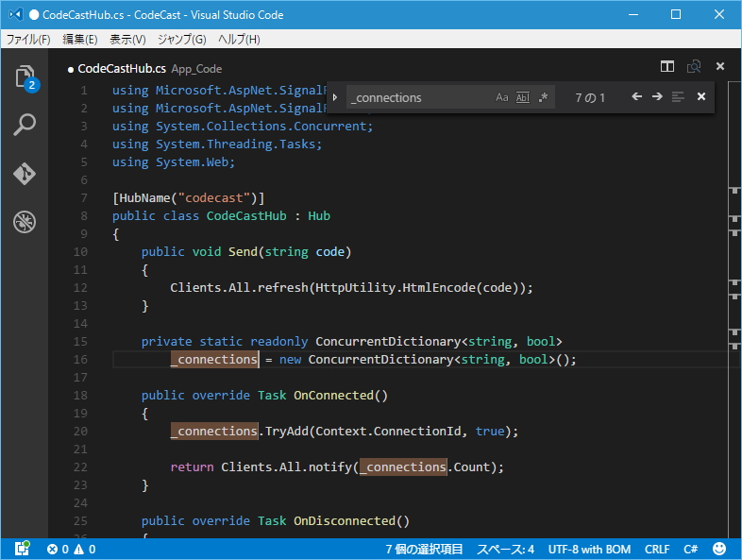This screenshot has width=742, height=560.
Task: Click using System.Threading.Tasks; on line 4
Action: pos(217,144)
